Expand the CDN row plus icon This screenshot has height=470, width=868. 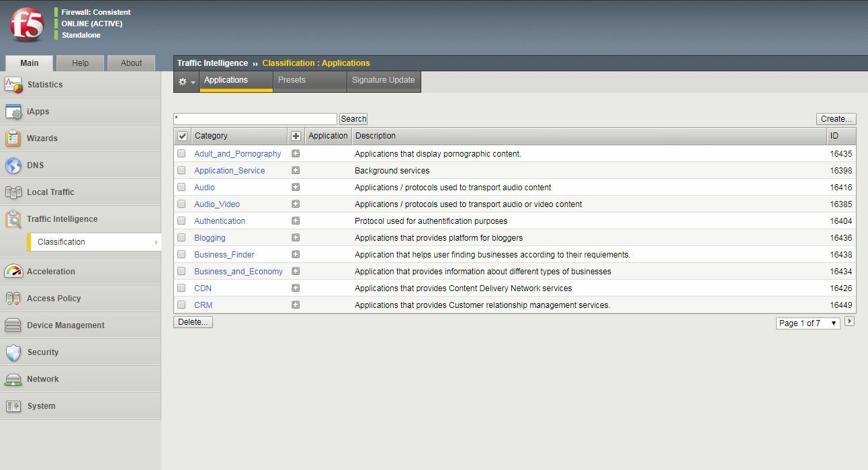[x=296, y=288]
